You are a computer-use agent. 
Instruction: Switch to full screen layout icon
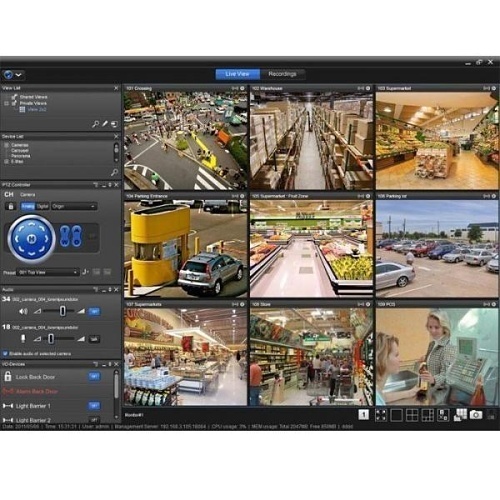[381, 415]
